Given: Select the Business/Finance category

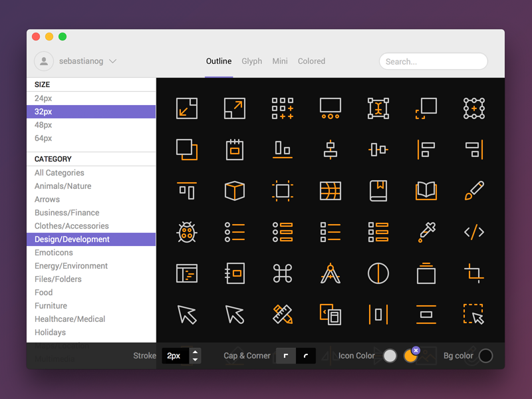Looking at the screenshot, I should [x=91, y=212].
